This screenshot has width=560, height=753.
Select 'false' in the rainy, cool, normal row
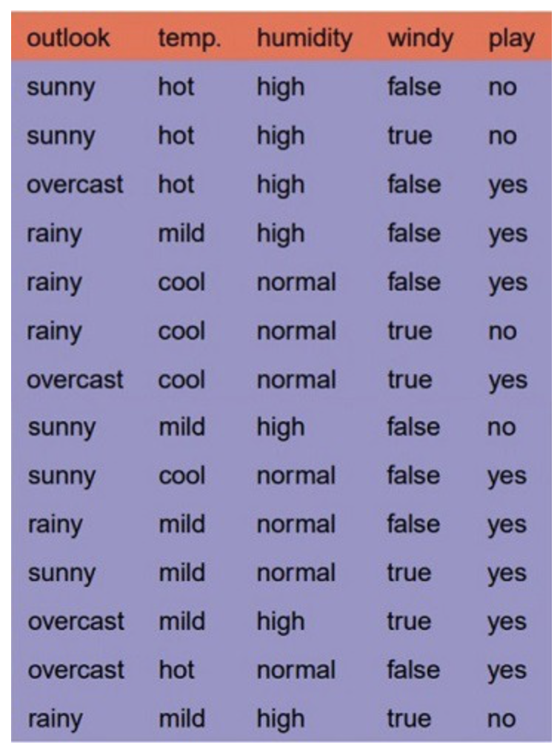[x=413, y=282]
